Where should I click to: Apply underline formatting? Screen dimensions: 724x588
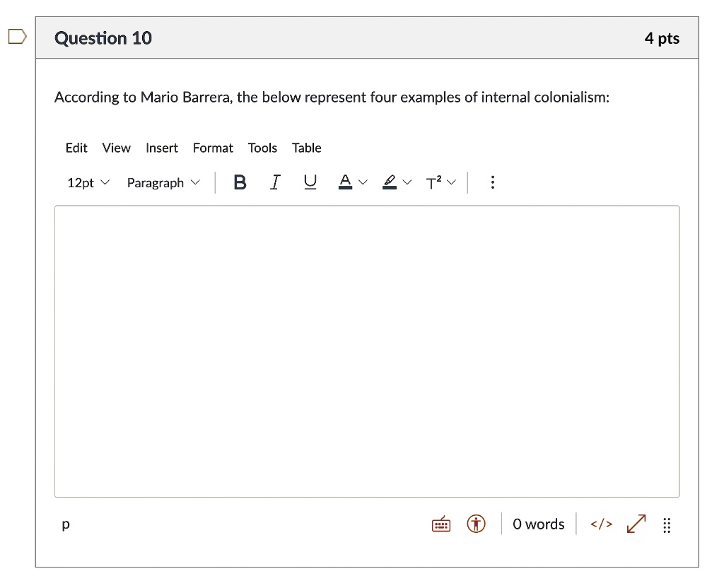tap(310, 182)
